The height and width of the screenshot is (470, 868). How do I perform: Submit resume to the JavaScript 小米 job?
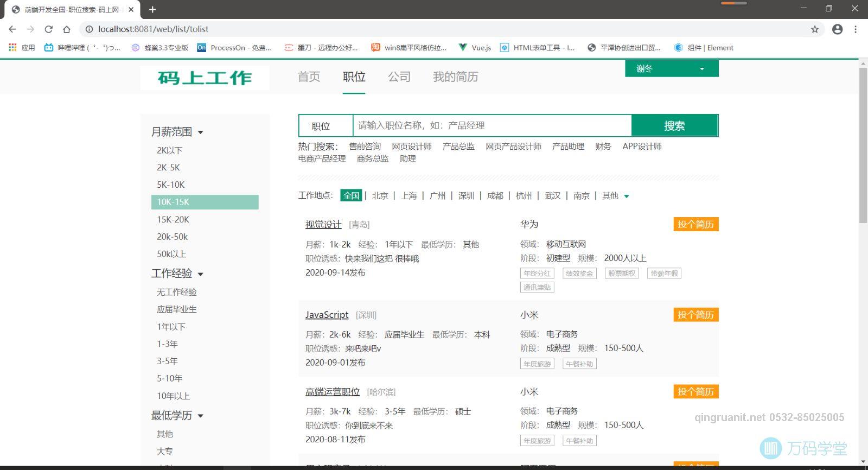pos(696,315)
